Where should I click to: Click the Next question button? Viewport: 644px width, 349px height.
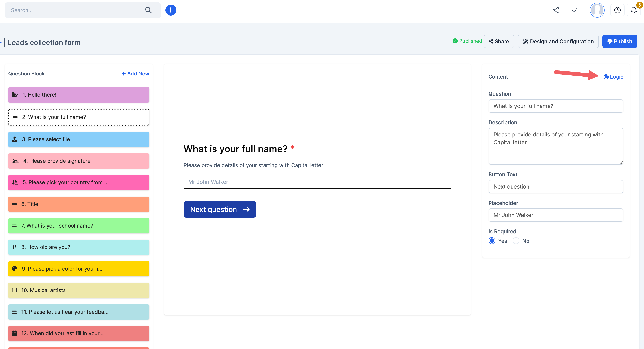point(220,209)
